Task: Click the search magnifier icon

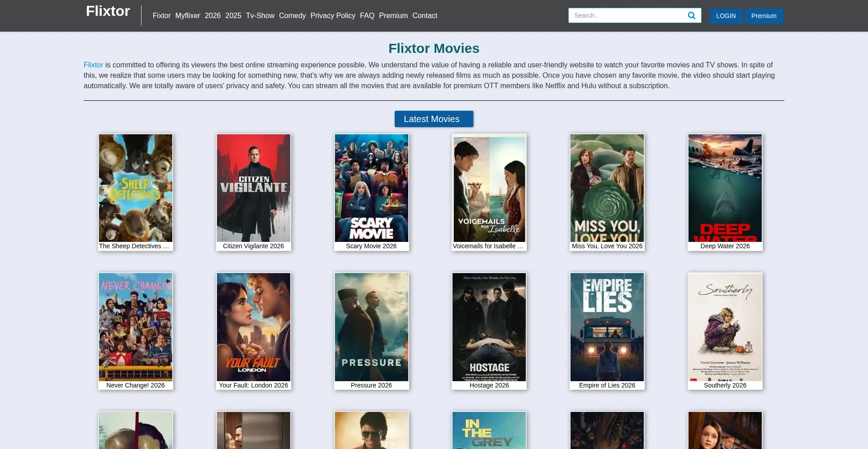Action: pyautogui.click(x=691, y=15)
